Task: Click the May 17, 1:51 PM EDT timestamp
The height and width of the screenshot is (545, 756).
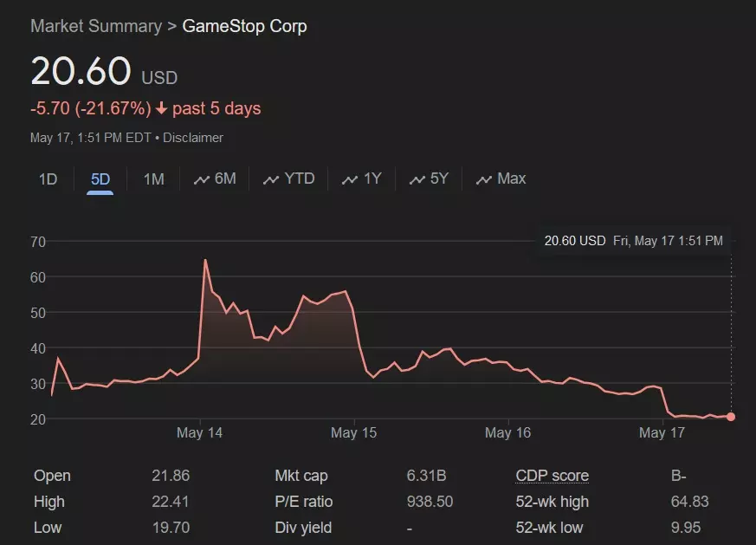Action: tap(91, 138)
